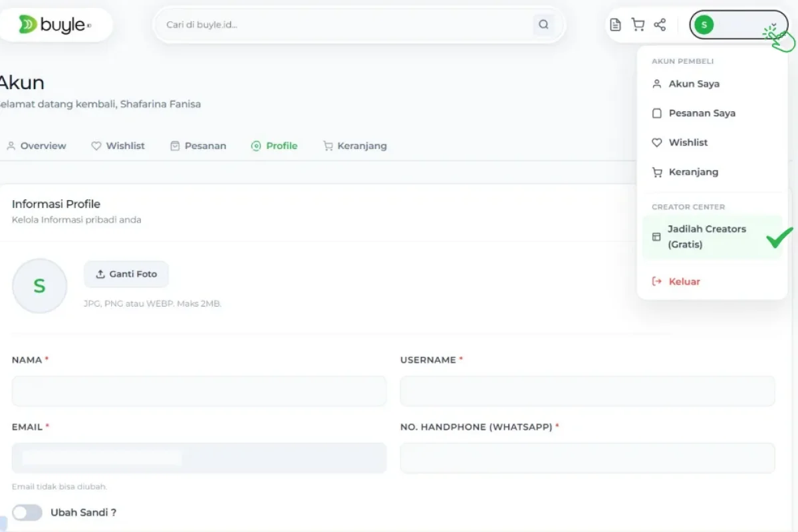Image resolution: width=798 pixels, height=532 pixels.
Task: Click the No. Handphone (WhatsApp) field
Action: (587, 458)
